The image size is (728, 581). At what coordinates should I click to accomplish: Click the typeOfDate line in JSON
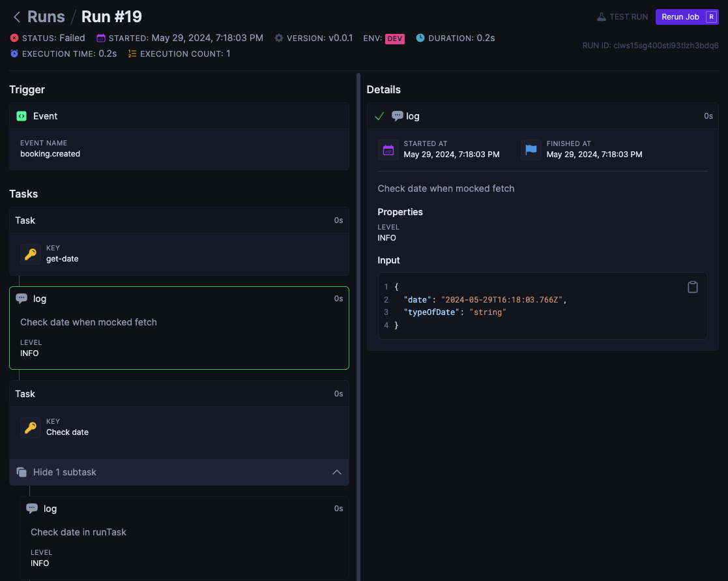click(455, 312)
